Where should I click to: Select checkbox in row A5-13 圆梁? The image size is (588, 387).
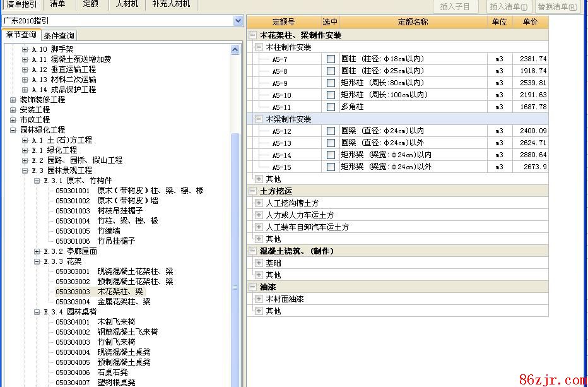[331, 143]
